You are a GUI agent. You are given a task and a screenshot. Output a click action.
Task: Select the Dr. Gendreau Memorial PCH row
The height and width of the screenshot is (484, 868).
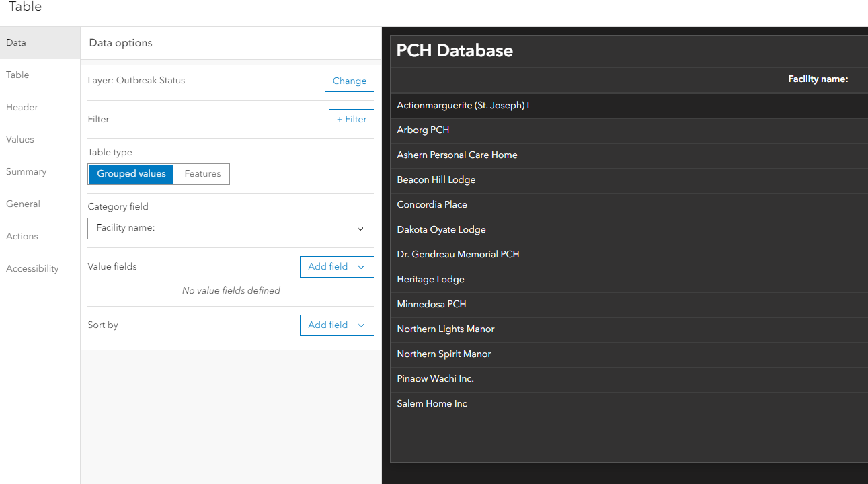[x=629, y=255]
